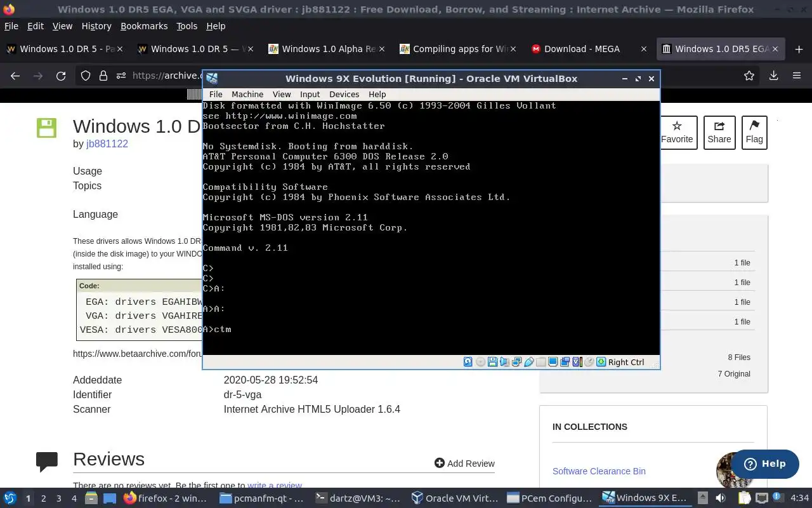
Task: Switch to workspace 2 in taskbar pager
Action: pos(43,498)
